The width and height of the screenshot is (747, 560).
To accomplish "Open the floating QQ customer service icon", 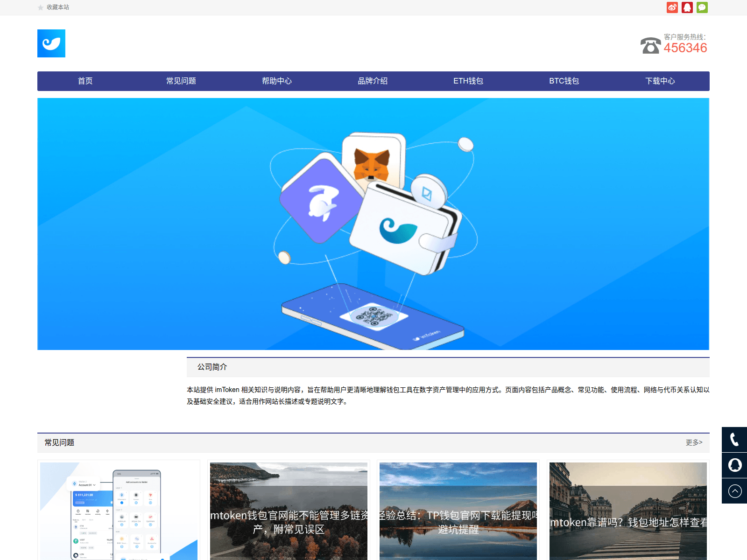I will tap(734, 465).
